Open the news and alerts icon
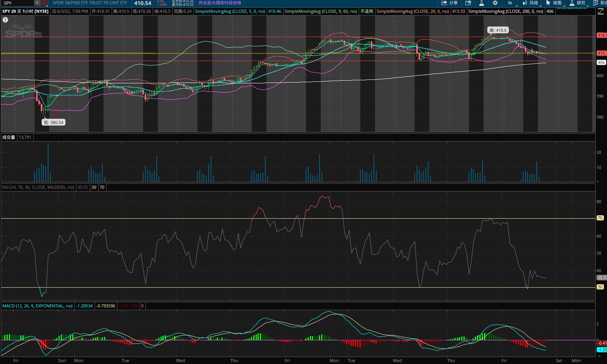The height and width of the screenshot is (364, 607). coord(468,3)
